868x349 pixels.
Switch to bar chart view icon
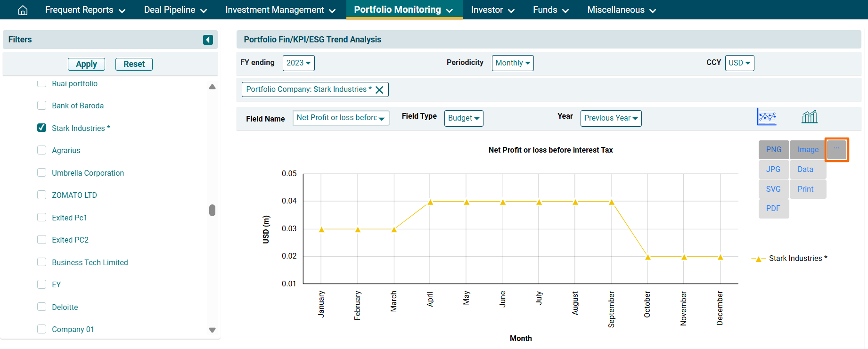coord(809,117)
